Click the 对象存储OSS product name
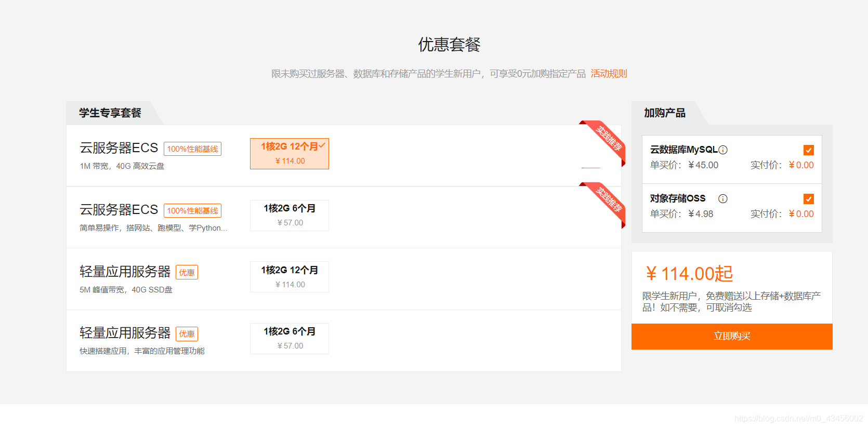This screenshot has height=428, width=868. tap(678, 198)
